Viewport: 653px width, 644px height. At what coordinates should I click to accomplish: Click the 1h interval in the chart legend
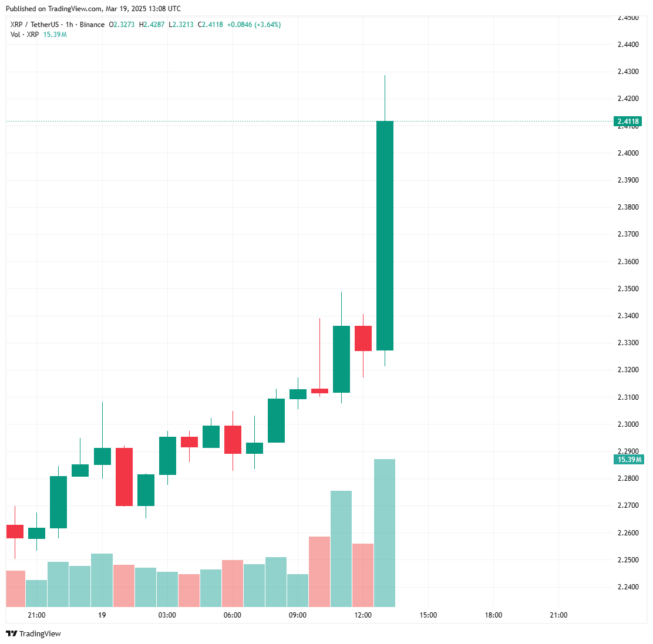69,25
